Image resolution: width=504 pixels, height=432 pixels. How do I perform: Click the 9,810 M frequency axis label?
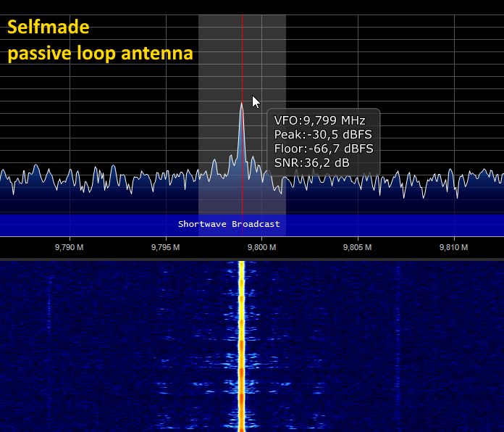(x=454, y=247)
